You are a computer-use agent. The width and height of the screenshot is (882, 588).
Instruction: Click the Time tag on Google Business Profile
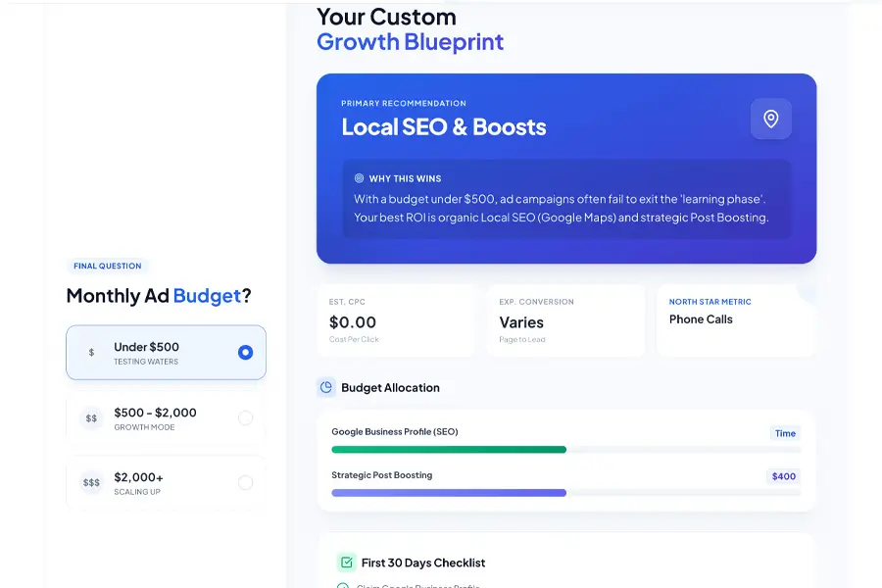pyautogui.click(x=785, y=433)
